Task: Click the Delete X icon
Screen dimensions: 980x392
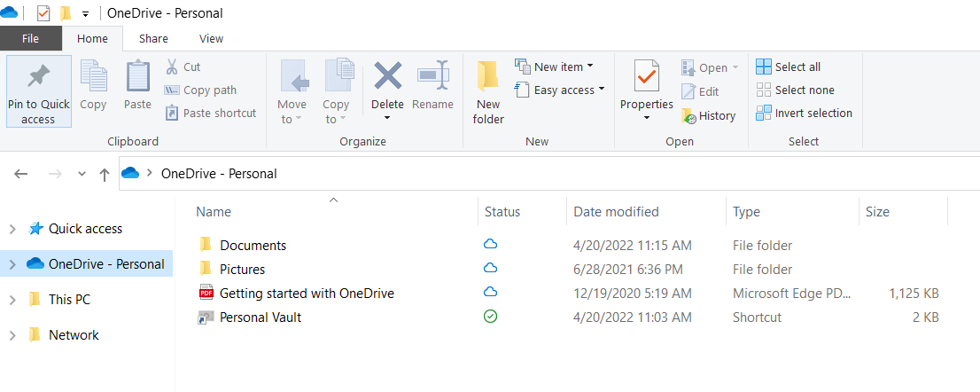Action: 387,76
